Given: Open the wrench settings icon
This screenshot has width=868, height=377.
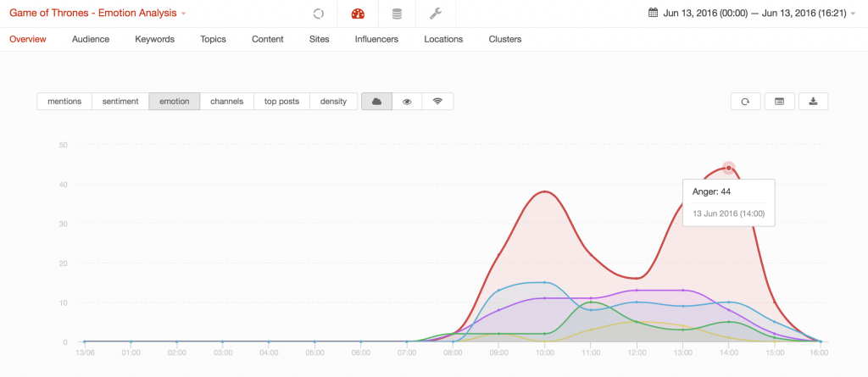Looking at the screenshot, I should (435, 14).
